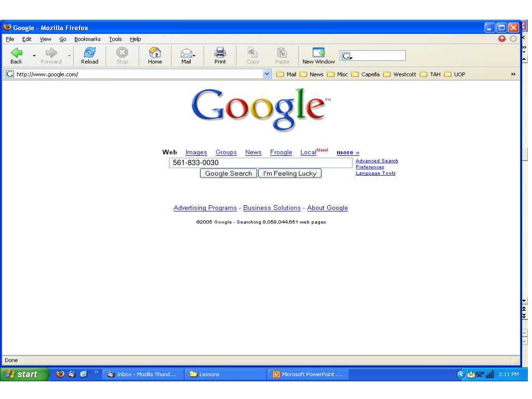Open the Google News link
This screenshot has height=399, width=532.
click(x=254, y=152)
